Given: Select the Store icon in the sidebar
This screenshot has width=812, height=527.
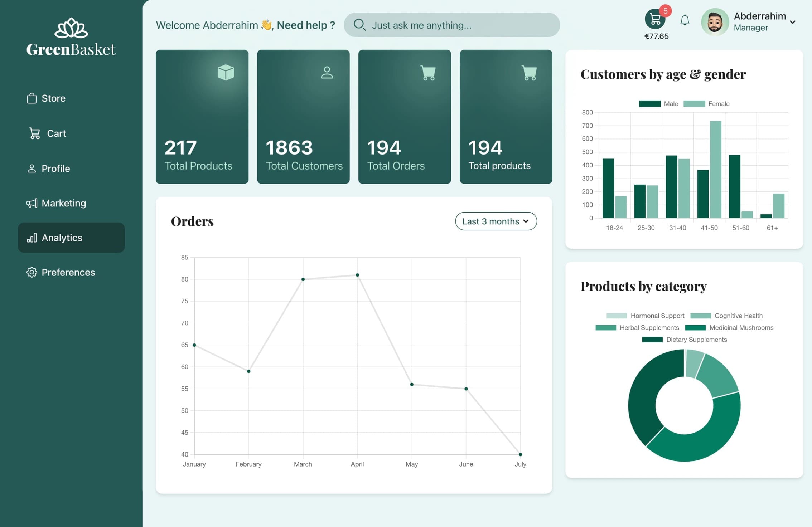Looking at the screenshot, I should (33, 98).
